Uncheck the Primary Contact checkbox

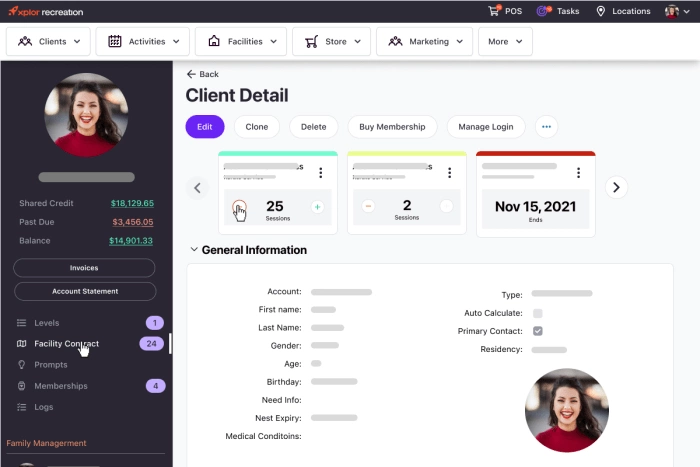[x=538, y=331]
